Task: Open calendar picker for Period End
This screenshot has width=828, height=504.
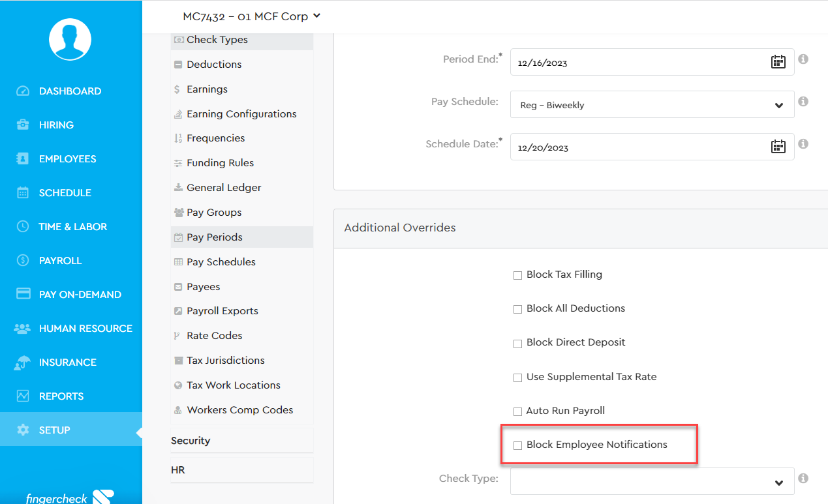Action: (778, 63)
